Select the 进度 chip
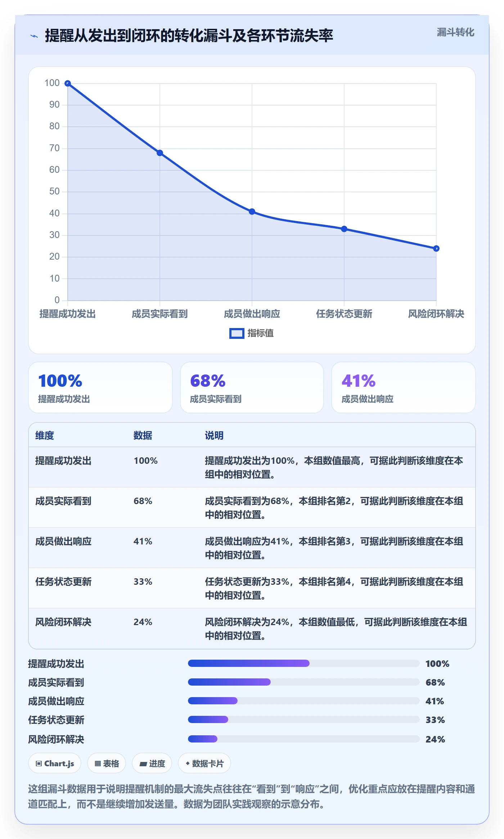The width and height of the screenshot is (504, 839). 152,763
